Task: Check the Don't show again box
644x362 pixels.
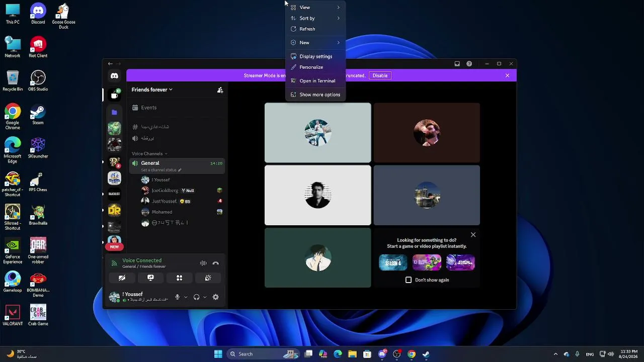Action: (x=409, y=280)
